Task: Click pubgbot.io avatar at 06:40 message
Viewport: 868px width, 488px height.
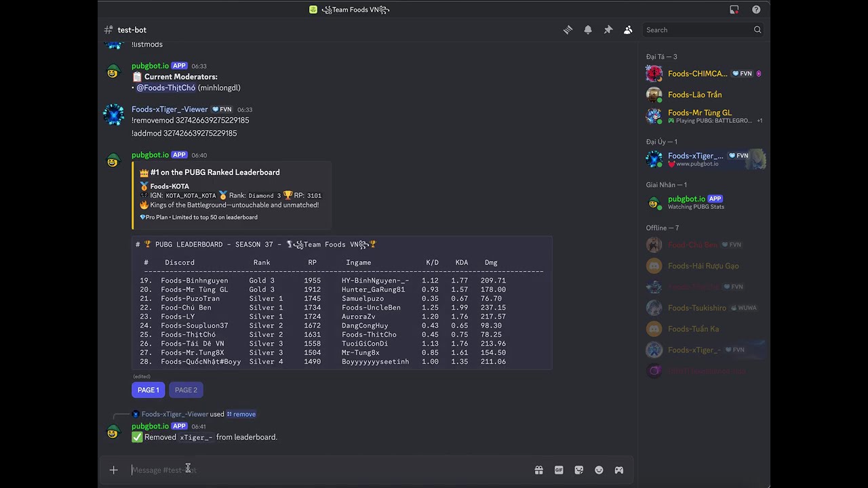Action: (x=113, y=161)
